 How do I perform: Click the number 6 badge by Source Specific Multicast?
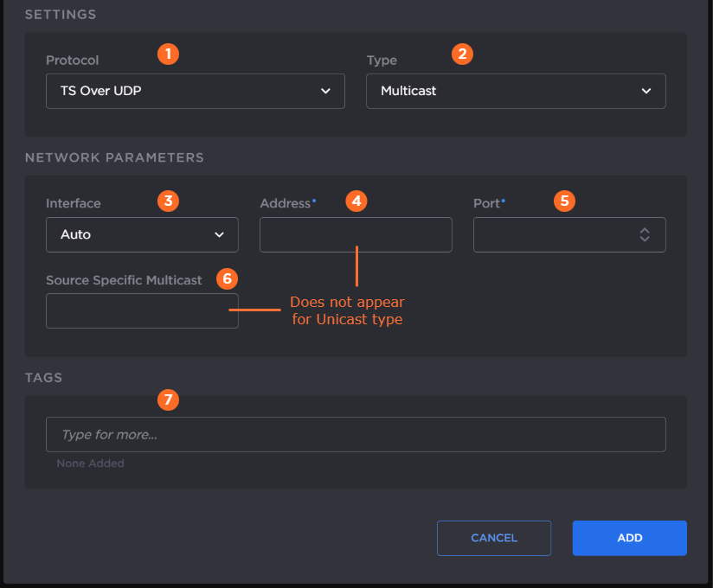[227, 278]
